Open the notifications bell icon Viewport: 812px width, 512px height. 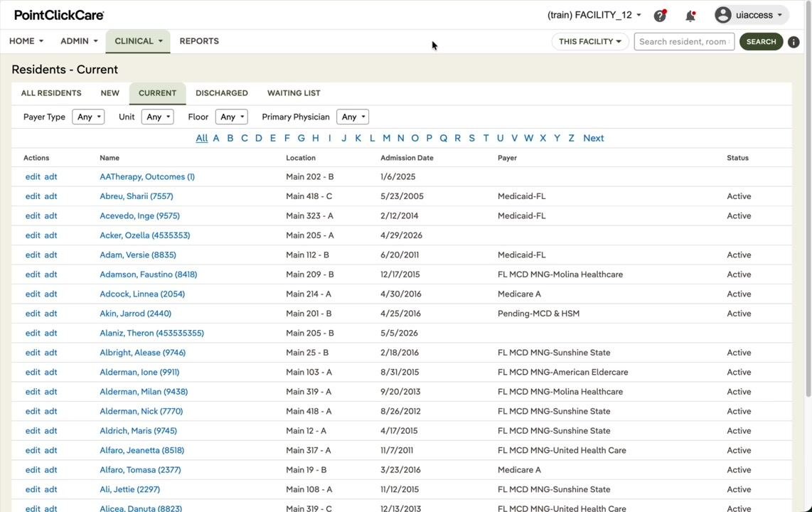click(x=690, y=16)
